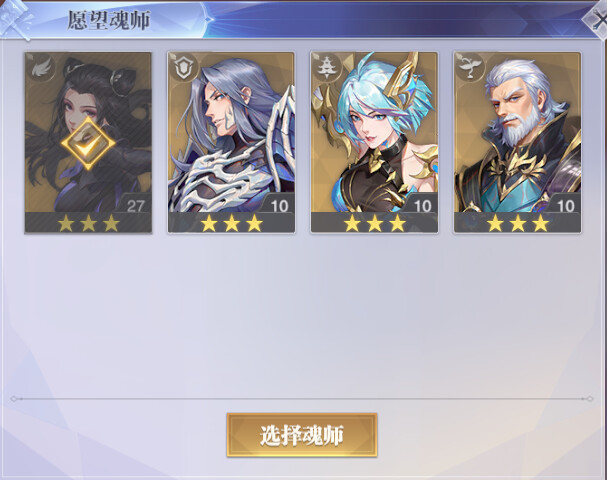Click the 选择魂师 button
The height and width of the screenshot is (480, 607).
pyautogui.click(x=302, y=435)
